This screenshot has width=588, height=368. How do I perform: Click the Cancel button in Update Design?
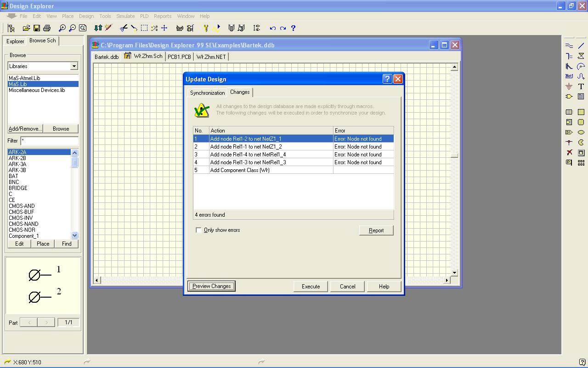click(348, 286)
